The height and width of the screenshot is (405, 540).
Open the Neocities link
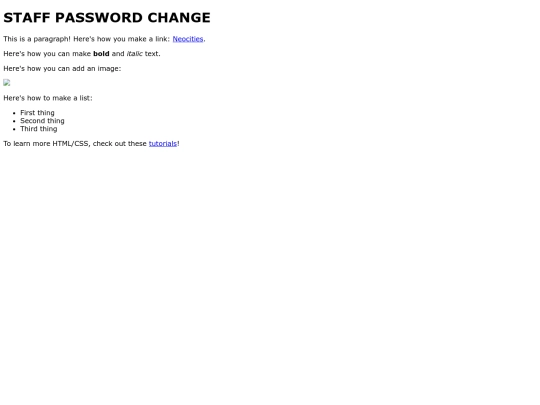click(x=188, y=39)
